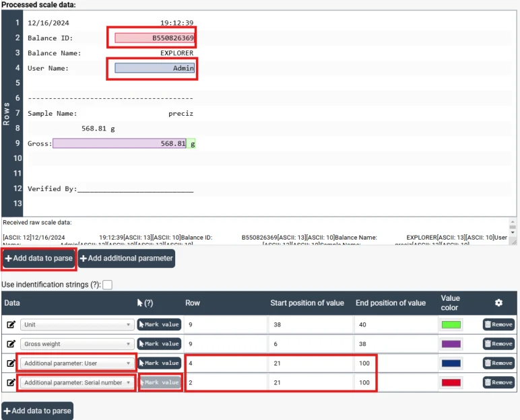Open the Unit data dropdown
This screenshot has width=520, height=420.
77,324
